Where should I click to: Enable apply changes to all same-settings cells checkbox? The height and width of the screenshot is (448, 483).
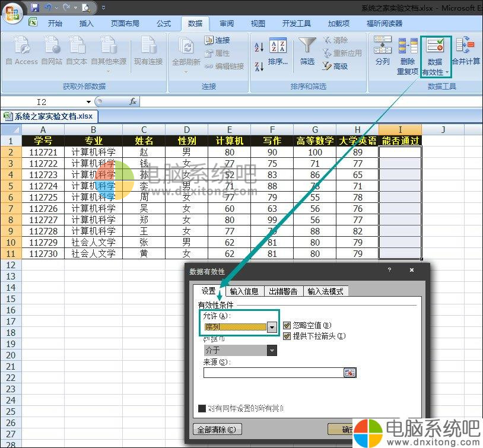coord(202,408)
